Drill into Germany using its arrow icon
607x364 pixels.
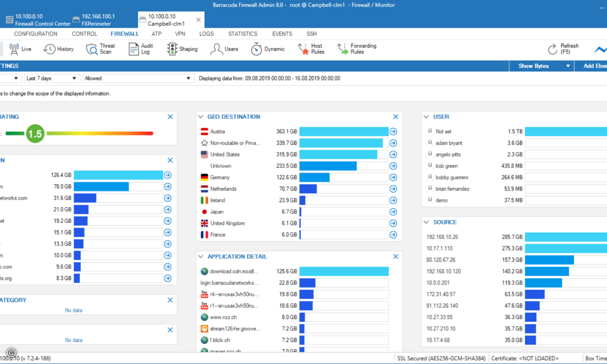coord(393,177)
